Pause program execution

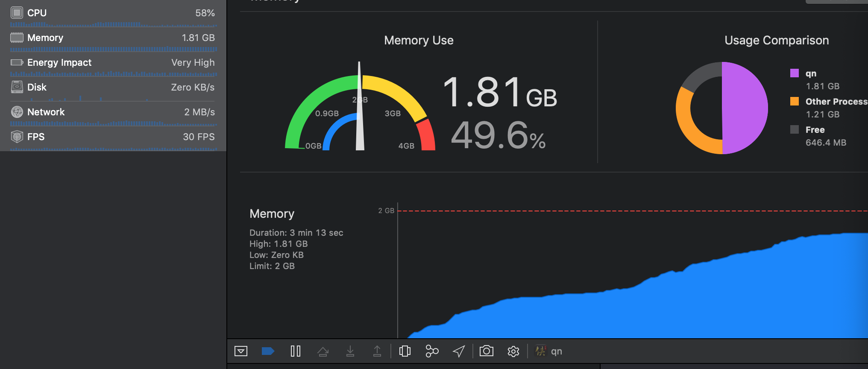click(296, 351)
